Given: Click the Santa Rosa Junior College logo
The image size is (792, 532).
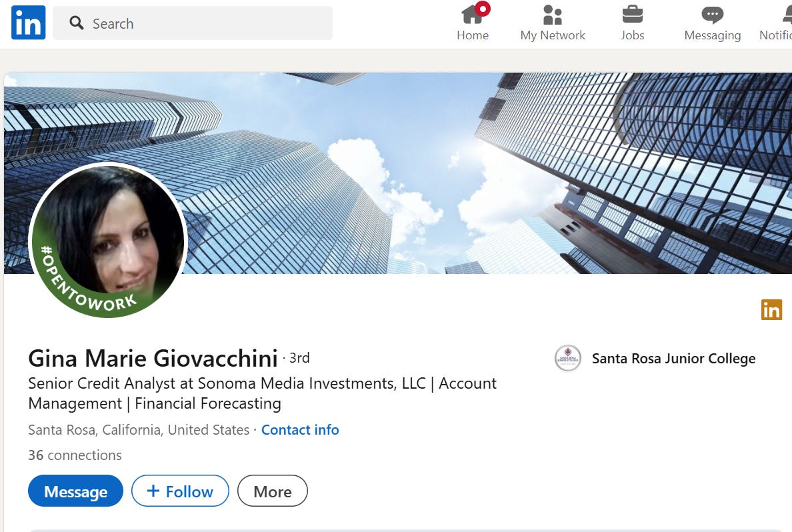Looking at the screenshot, I should (568, 358).
